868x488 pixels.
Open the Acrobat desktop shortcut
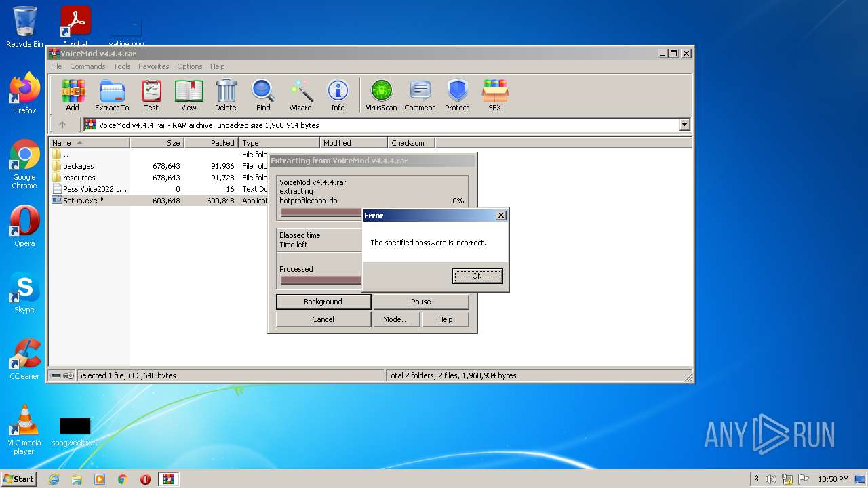point(76,27)
